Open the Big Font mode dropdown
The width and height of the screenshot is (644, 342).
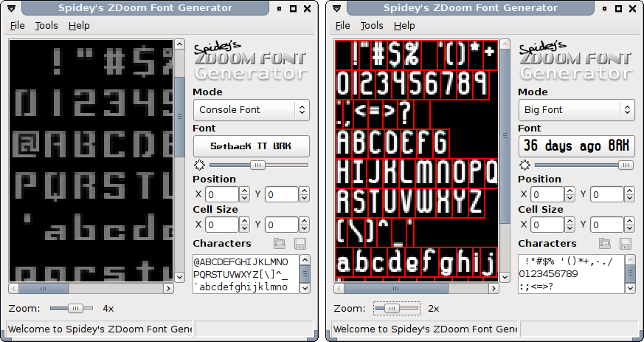coord(575,110)
